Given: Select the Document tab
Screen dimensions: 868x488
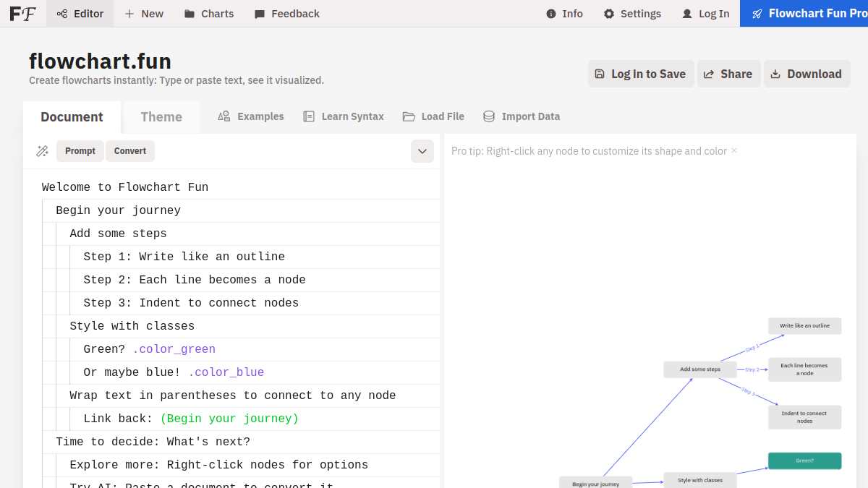Looking at the screenshot, I should pyautogui.click(x=72, y=117).
